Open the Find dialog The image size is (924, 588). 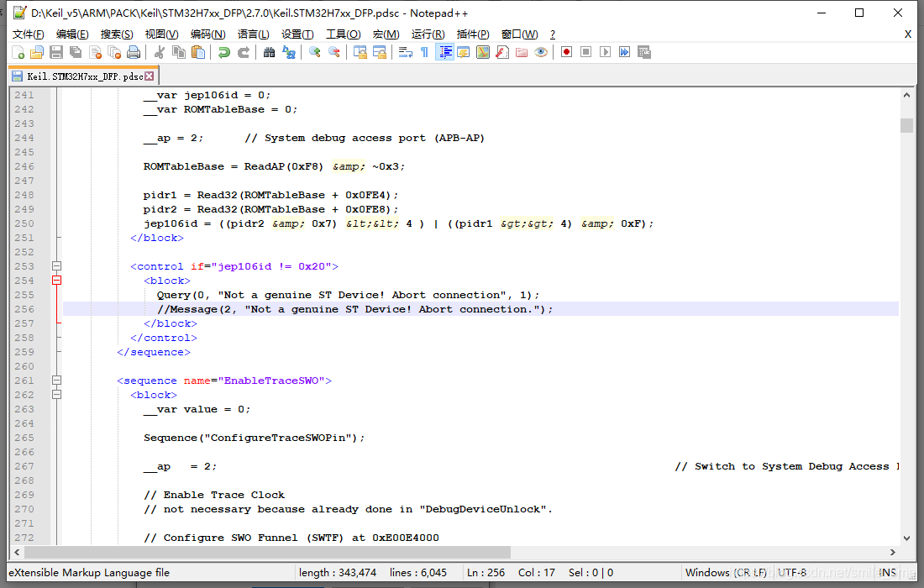click(269, 52)
